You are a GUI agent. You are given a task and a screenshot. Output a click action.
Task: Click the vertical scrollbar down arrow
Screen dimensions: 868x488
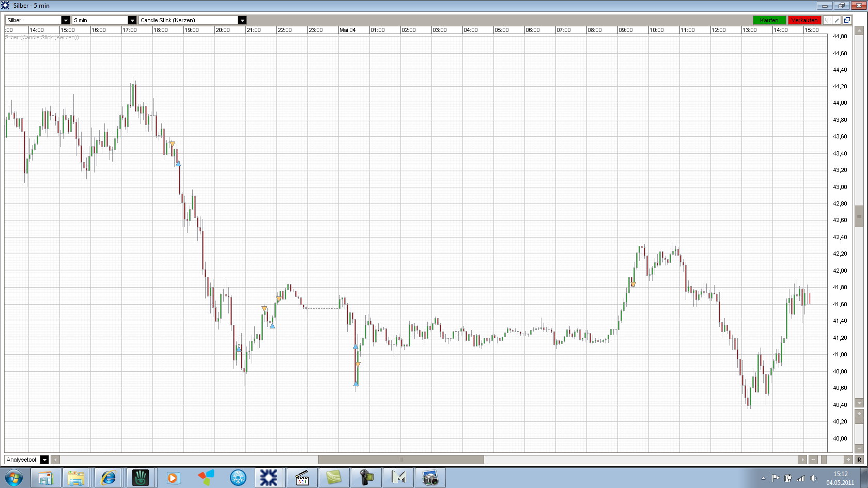pos(859,403)
